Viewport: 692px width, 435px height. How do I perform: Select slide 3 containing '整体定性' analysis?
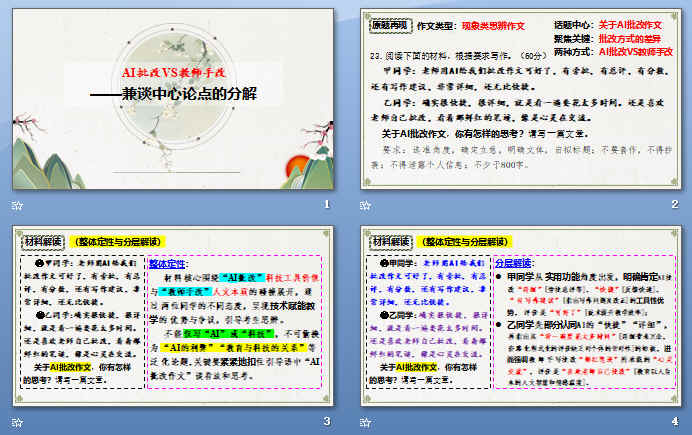pyautogui.click(x=172, y=319)
